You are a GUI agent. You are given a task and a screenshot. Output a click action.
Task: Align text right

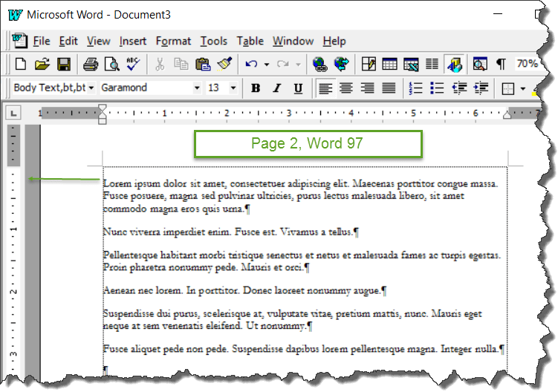coord(368,88)
